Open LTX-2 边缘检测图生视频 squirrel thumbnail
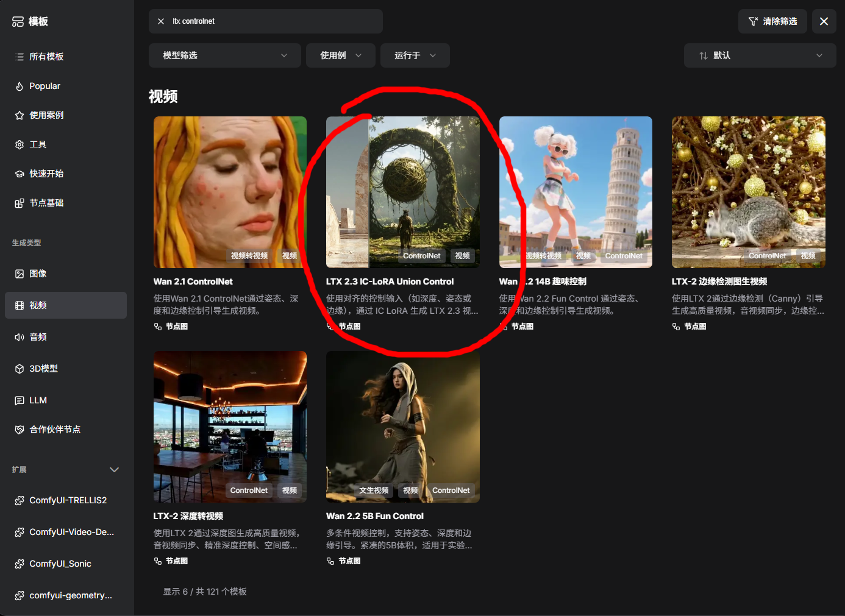845x616 pixels. [749, 192]
